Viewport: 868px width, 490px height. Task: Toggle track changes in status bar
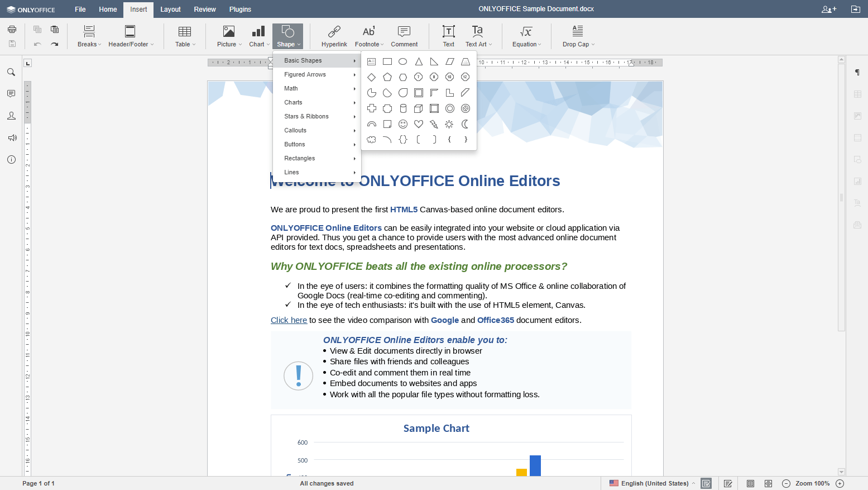tap(728, 483)
